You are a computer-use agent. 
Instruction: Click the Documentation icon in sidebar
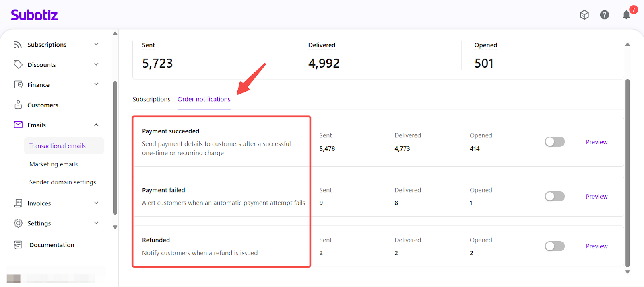(x=18, y=245)
